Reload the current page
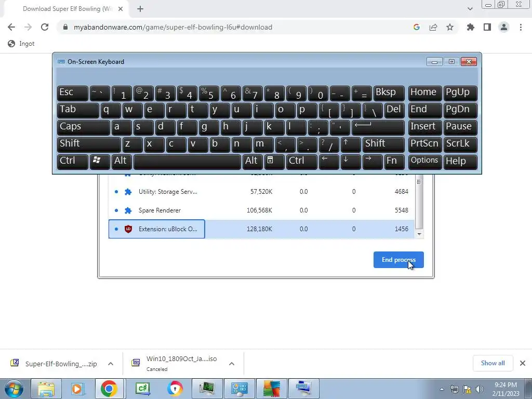The height and width of the screenshot is (399, 532). tap(45, 27)
